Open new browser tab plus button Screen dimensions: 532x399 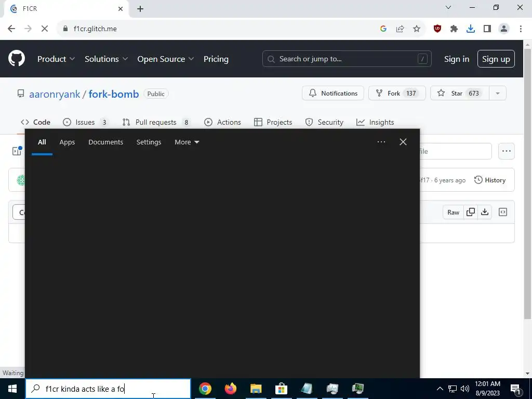[x=140, y=9]
